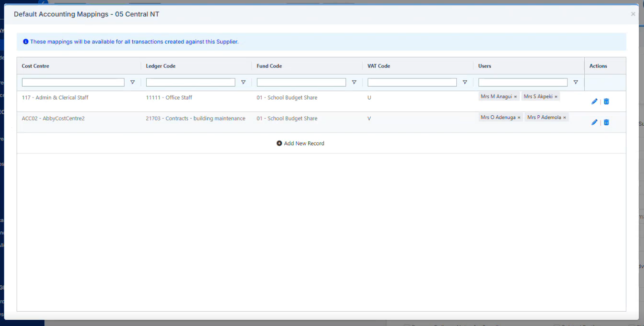Image resolution: width=644 pixels, height=326 pixels.
Task: Focus the Cost Centre filter input
Action: pos(73,82)
